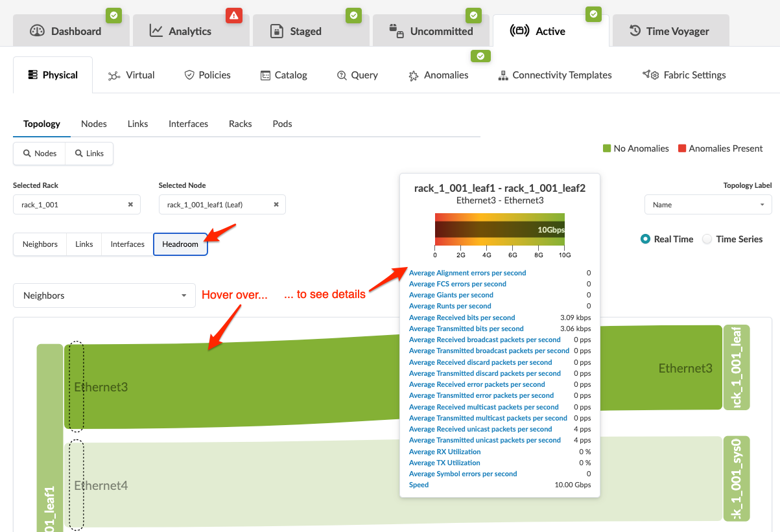The image size is (780, 532).
Task: Open the Virtual section
Action: 132,75
